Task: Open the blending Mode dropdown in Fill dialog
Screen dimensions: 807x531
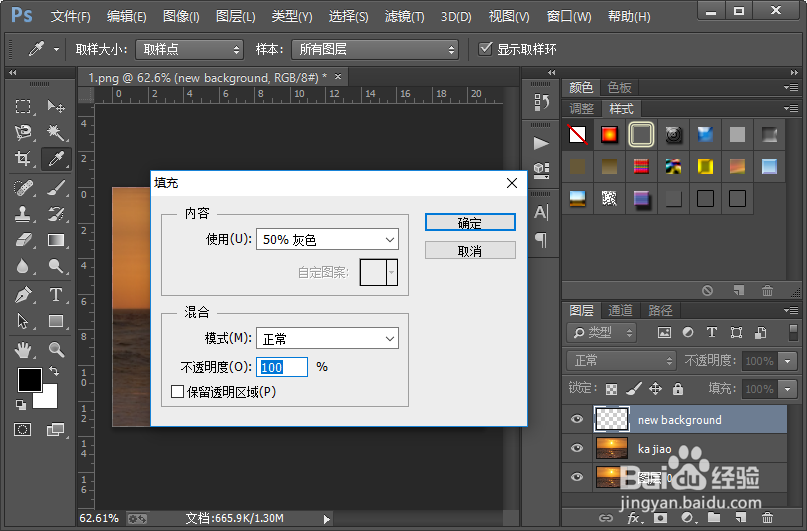Action: [327, 339]
